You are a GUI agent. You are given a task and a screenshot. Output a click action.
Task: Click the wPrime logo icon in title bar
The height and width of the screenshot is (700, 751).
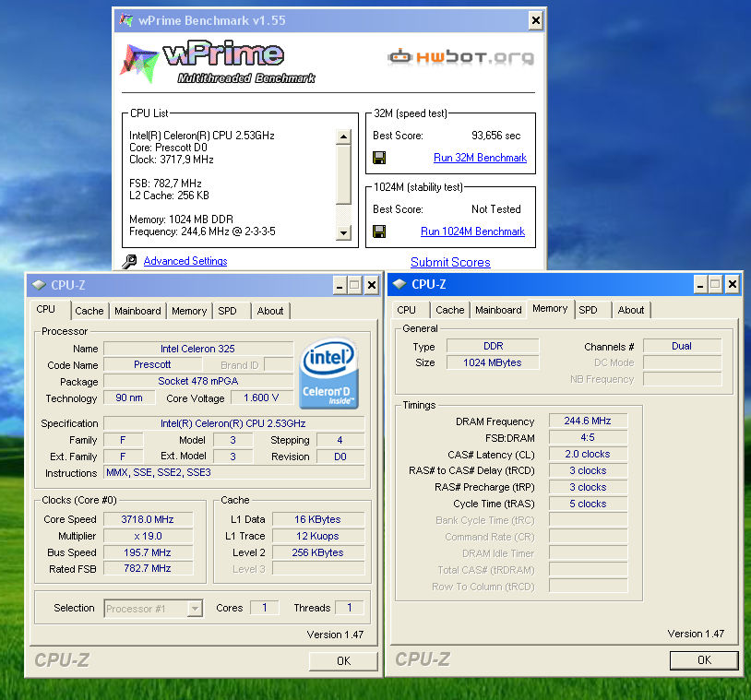coord(126,20)
